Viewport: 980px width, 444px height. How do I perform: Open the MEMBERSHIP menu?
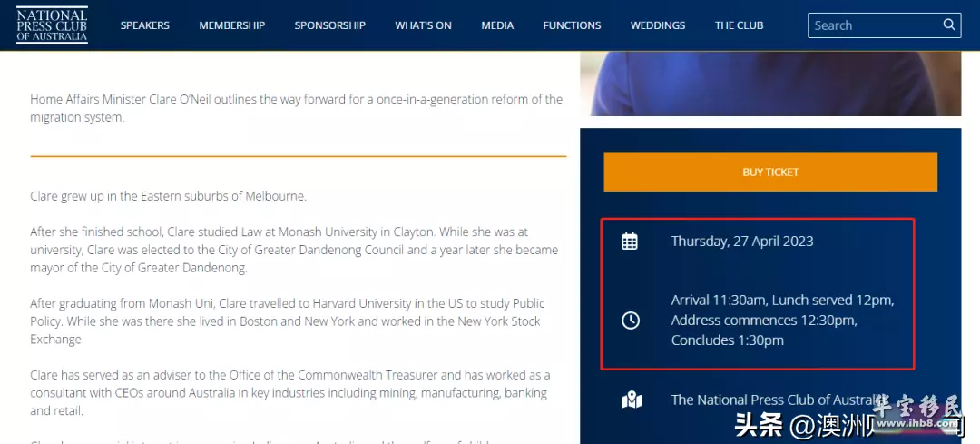click(x=232, y=25)
